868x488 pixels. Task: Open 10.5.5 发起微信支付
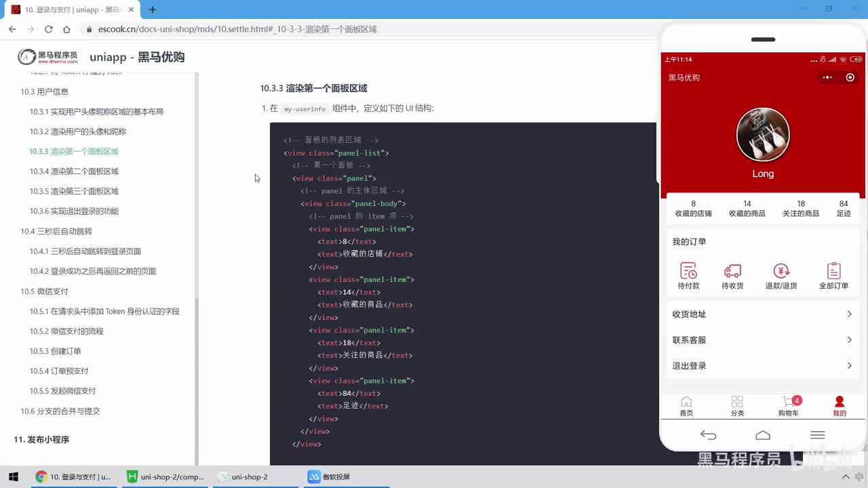(x=62, y=391)
